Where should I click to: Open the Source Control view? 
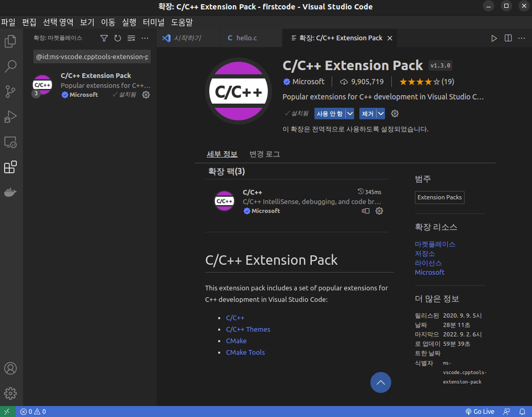pyautogui.click(x=10, y=92)
